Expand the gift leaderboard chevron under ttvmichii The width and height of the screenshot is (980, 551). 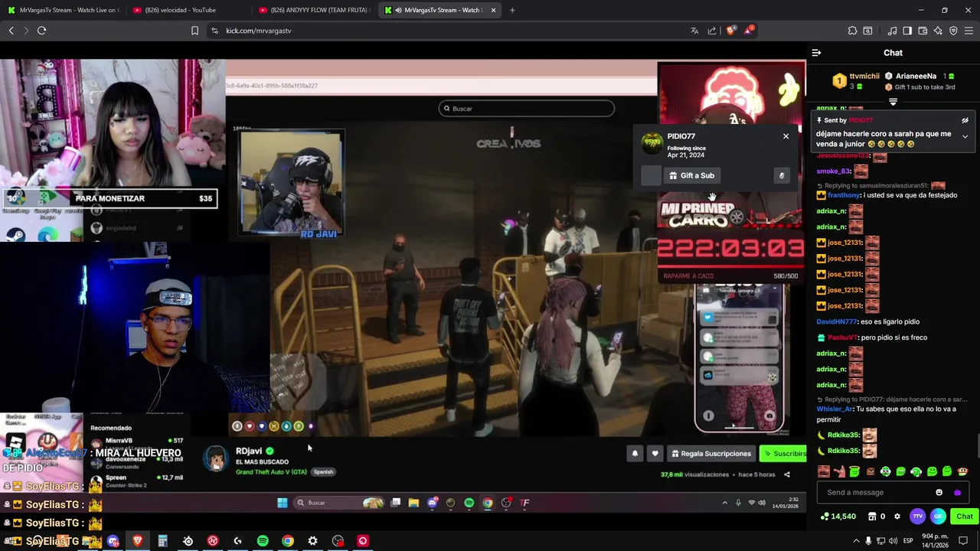(x=893, y=102)
